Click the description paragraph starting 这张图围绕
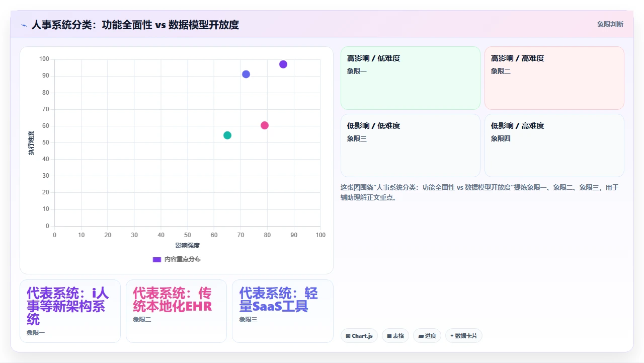The width and height of the screenshot is (644, 363). pyautogui.click(x=479, y=192)
